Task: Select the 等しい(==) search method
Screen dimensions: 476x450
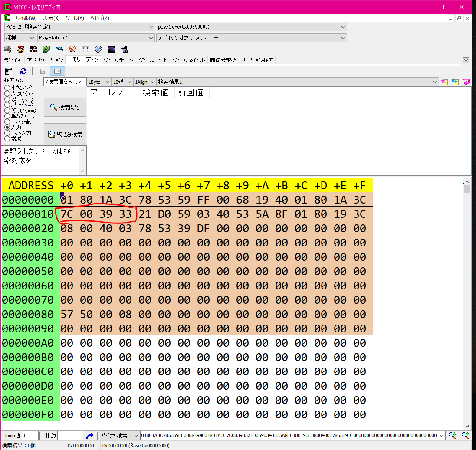Action: tap(20, 111)
